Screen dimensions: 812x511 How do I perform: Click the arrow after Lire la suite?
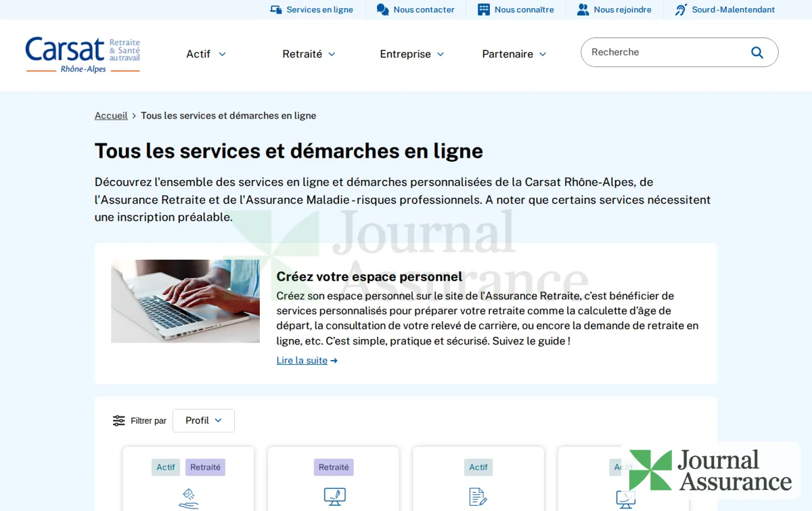tap(334, 361)
